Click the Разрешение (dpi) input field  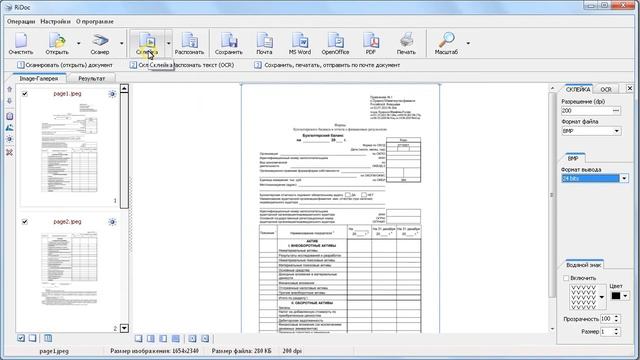tap(587, 111)
